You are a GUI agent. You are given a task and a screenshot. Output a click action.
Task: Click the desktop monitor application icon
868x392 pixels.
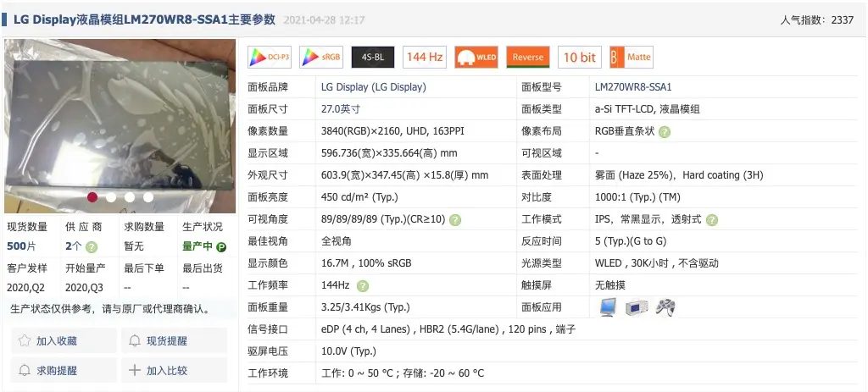point(608,307)
